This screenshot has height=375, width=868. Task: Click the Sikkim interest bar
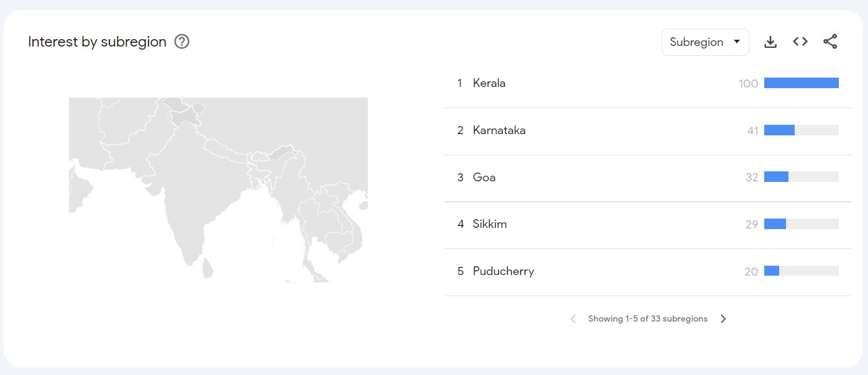[775, 224]
